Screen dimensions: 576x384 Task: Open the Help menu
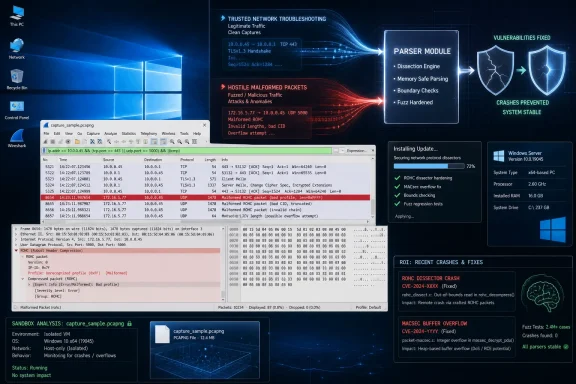point(197,133)
